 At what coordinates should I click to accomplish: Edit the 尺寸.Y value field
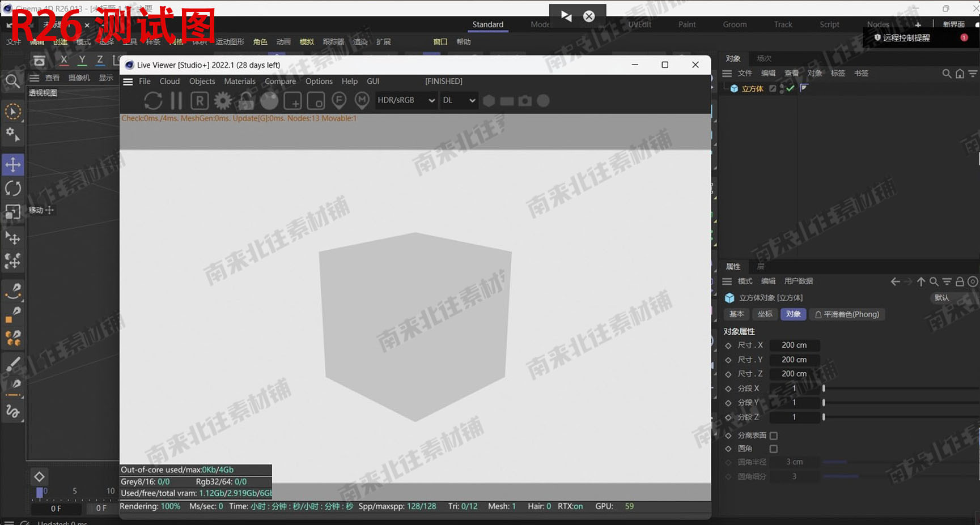coord(794,360)
